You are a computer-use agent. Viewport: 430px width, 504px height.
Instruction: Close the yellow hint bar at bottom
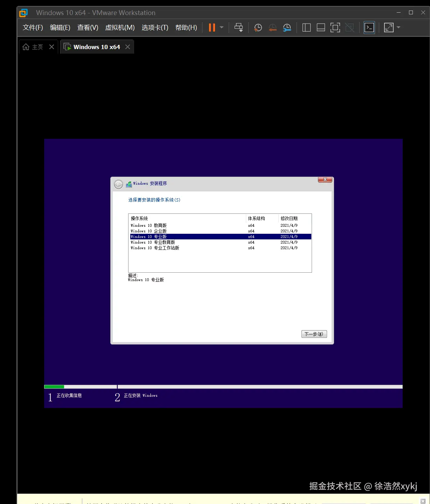(423, 501)
